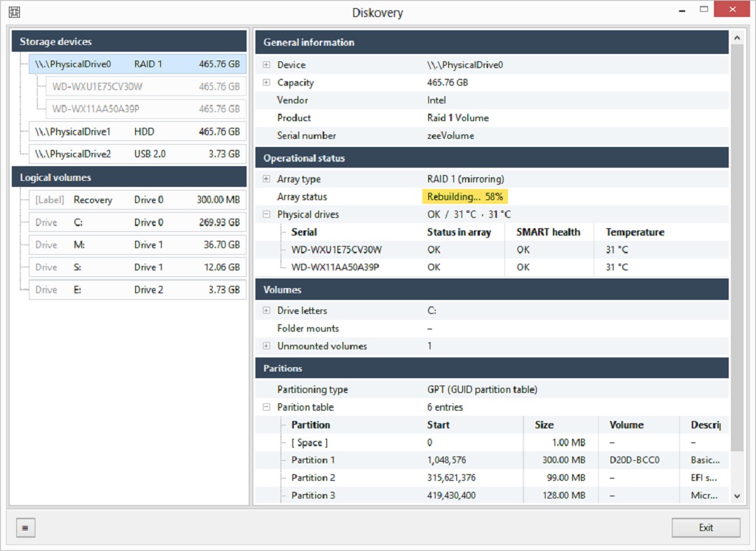Screen dimensions: 756x551
Task: Click the Exit button
Action: (706, 528)
